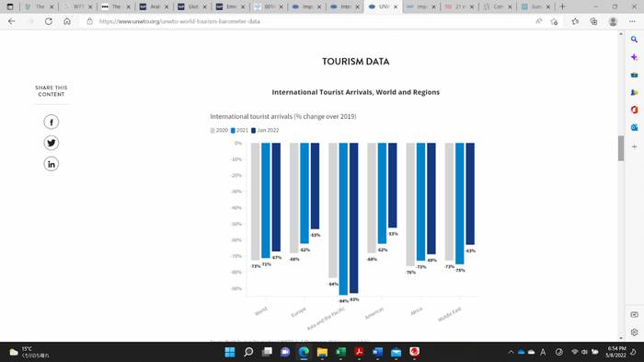The height and width of the screenshot is (362, 644).
Task: Open Excel from the Windows taskbar
Action: point(340,352)
